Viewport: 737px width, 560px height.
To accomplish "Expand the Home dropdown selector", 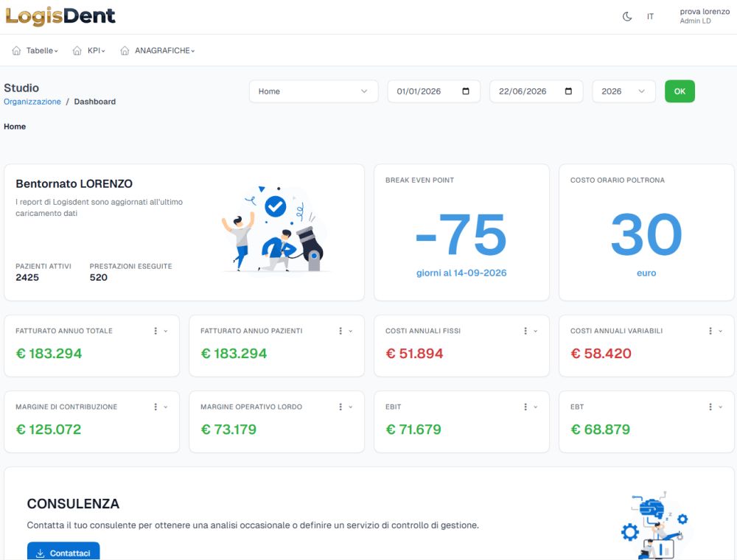I will point(313,91).
